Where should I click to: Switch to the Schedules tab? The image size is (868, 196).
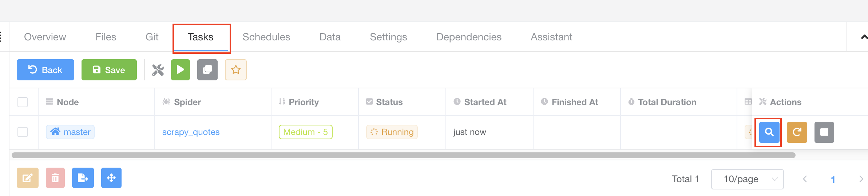pos(266,37)
